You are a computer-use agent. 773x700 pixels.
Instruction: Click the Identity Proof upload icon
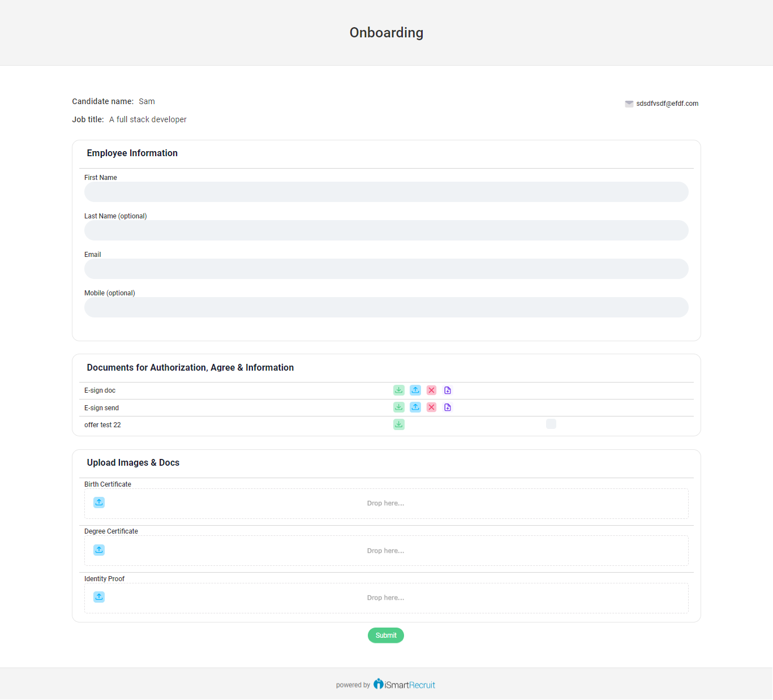click(x=99, y=597)
